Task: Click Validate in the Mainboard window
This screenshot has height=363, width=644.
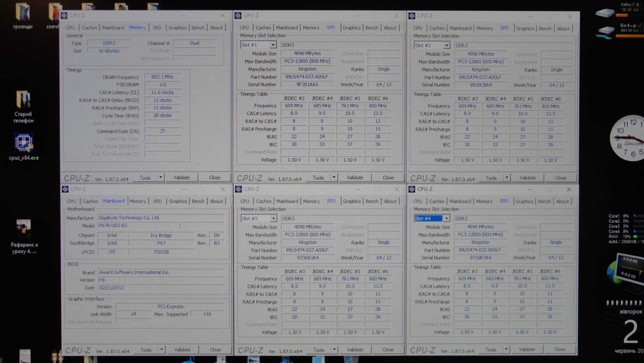Action: [x=182, y=350]
